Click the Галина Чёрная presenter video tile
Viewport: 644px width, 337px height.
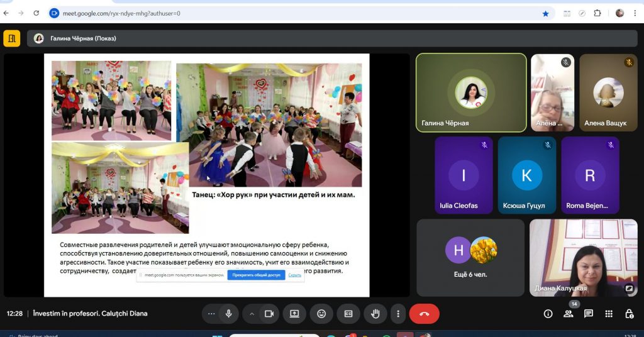tap(471, 92)
